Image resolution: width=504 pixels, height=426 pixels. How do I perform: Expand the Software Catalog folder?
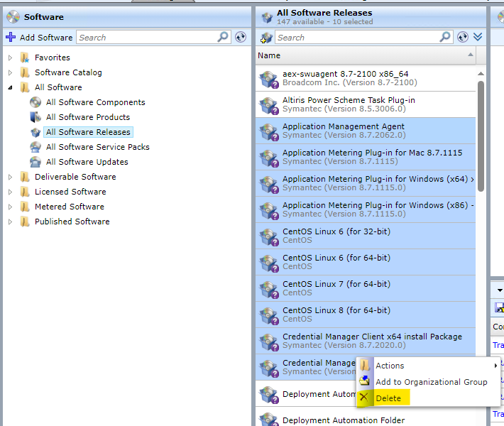tap(10, 72)
